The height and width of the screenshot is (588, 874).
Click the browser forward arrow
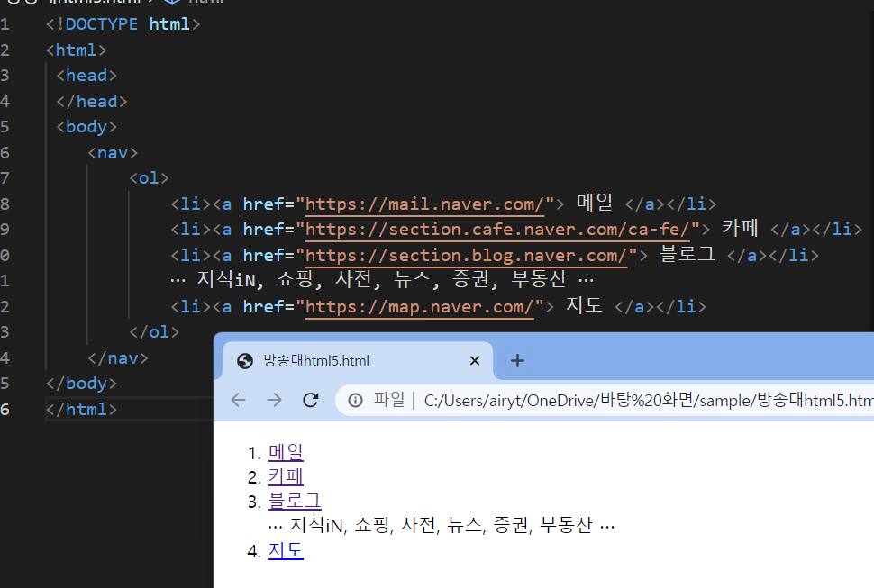point(274,400)
